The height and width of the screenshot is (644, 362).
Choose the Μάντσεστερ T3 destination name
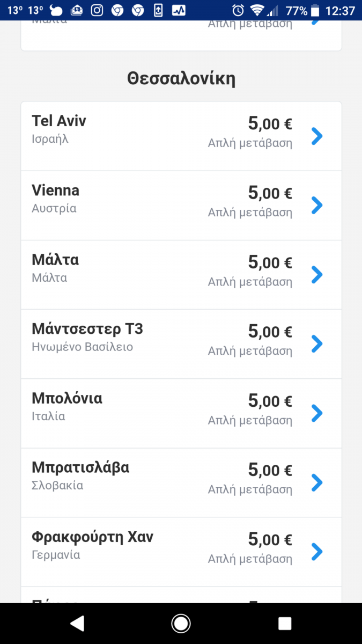(87, 329)
